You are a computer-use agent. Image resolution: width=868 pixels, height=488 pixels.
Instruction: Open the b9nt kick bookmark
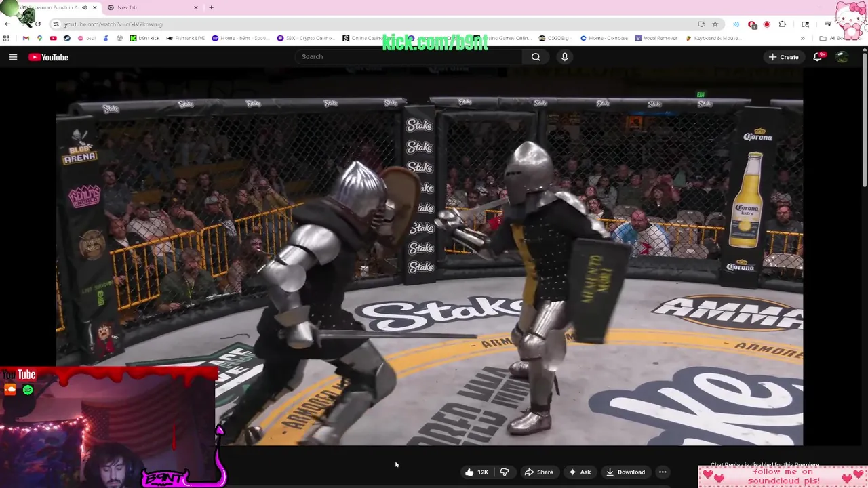145,39
